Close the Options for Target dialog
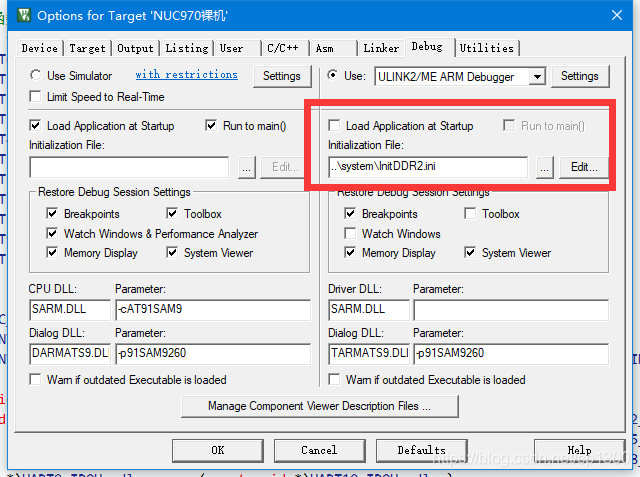Screen dimensions: 640x477 point(617,16)
